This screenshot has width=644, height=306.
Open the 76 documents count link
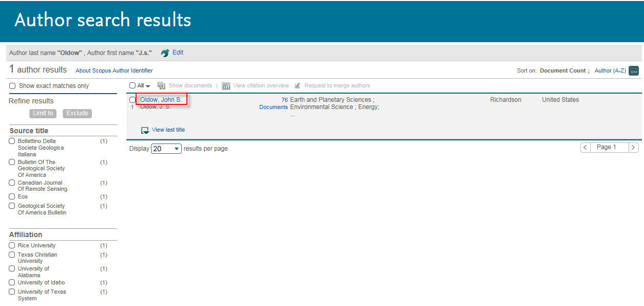285,100
